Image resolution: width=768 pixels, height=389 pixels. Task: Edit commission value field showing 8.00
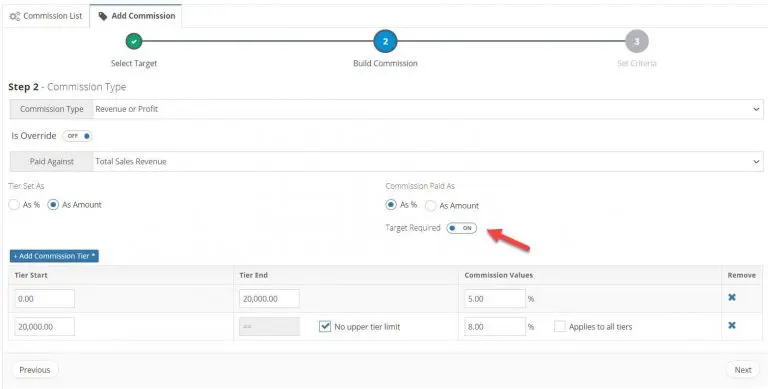(x=495, y=326)
